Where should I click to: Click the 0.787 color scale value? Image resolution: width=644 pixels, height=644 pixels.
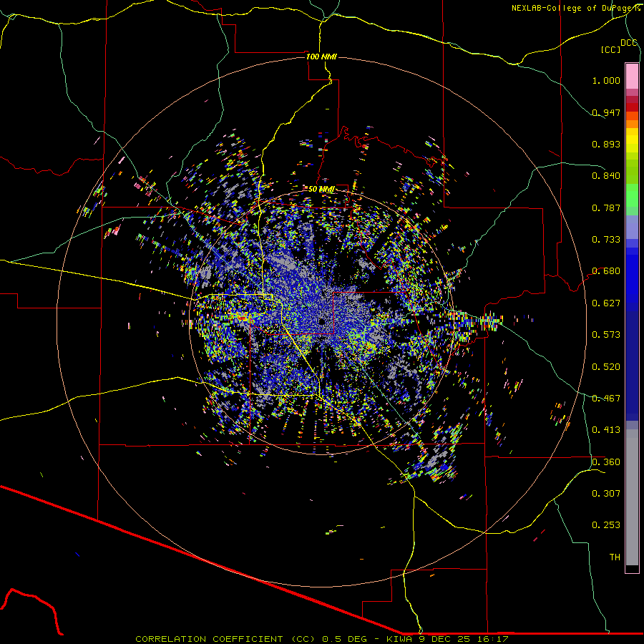(x=606, y=208)
